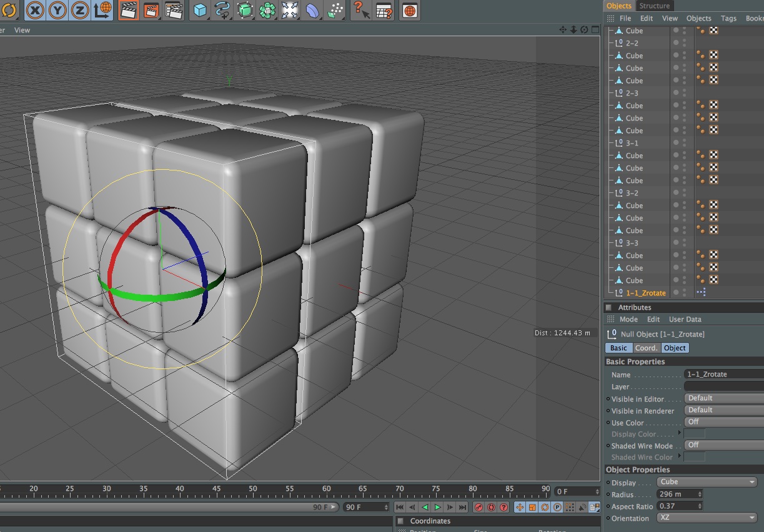Toggle the X axis lock icon

tap(35, 10)
